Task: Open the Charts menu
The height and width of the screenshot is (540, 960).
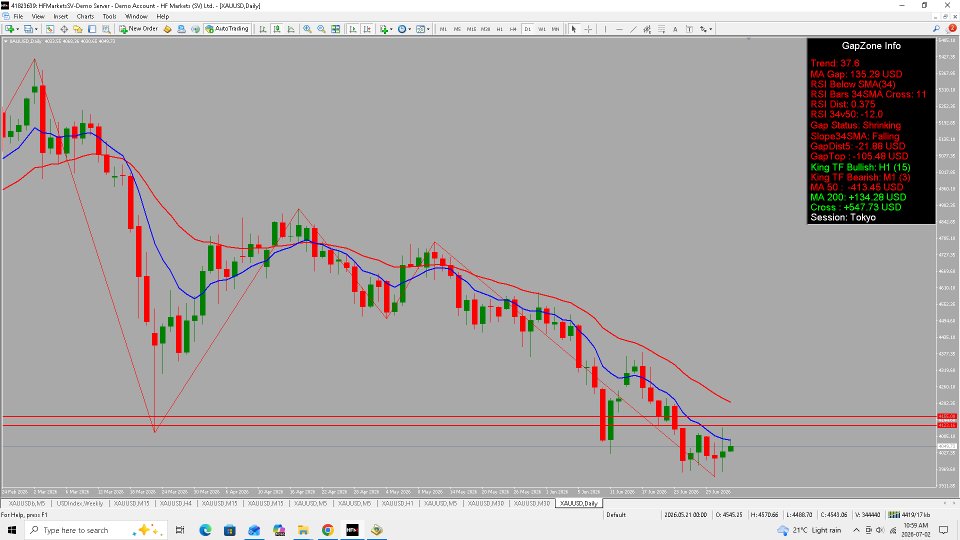Action: (x=85, y=17)
